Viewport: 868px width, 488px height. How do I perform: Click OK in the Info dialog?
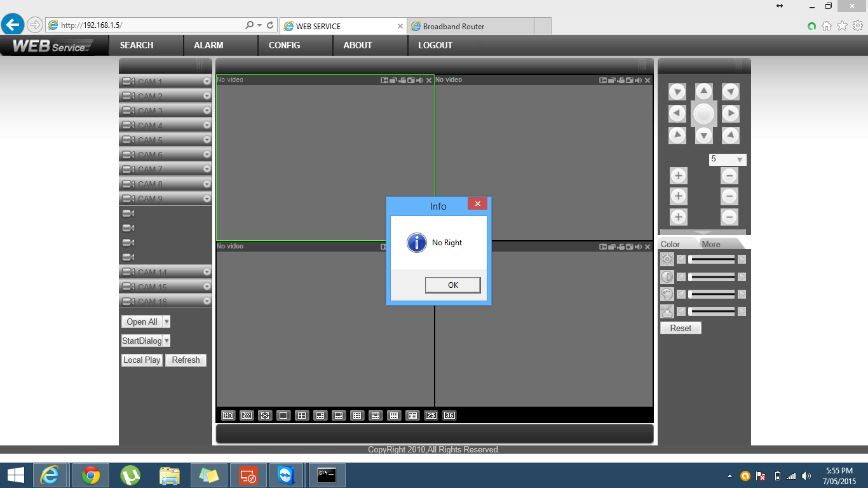(x=452, y=285)
